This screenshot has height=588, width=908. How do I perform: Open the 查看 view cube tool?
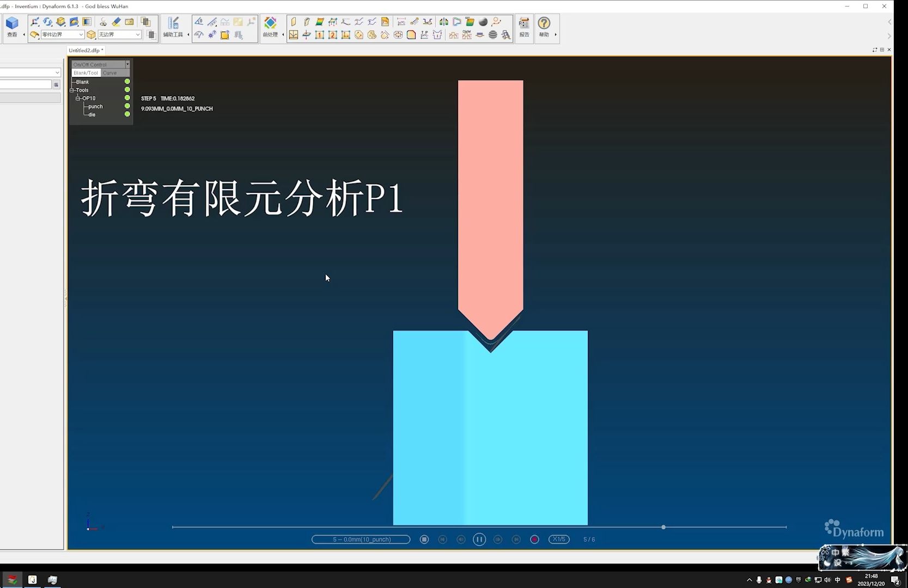pos(11,24)
